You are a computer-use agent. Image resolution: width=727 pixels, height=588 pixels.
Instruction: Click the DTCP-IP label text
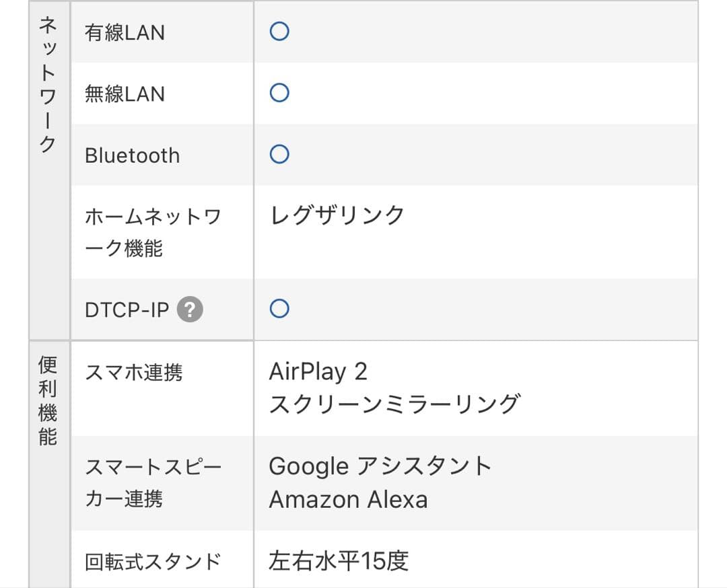(127, 310)
